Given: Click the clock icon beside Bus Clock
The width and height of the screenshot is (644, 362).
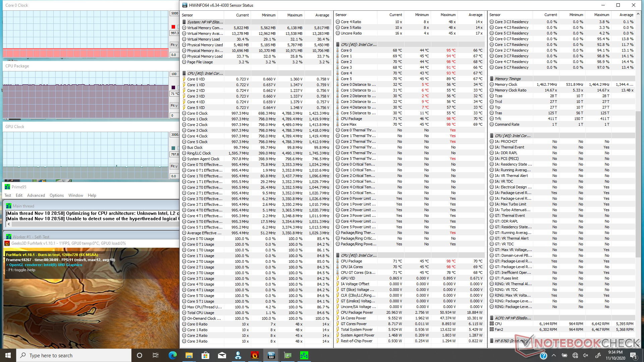Looking at the screenshot, I should 184,147.
